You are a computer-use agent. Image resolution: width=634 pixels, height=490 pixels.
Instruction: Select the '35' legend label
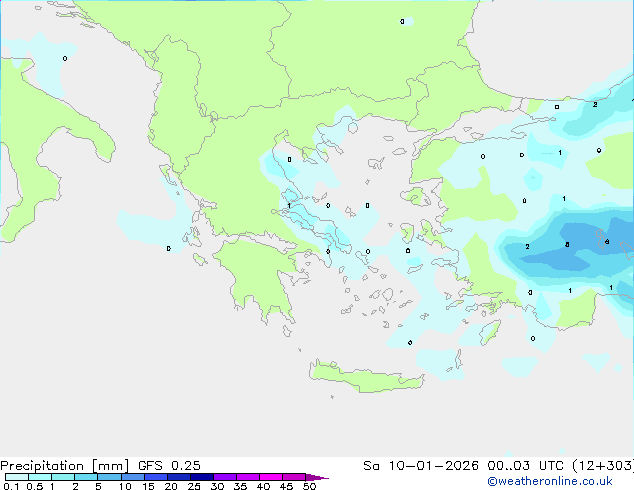pos(240,486)
